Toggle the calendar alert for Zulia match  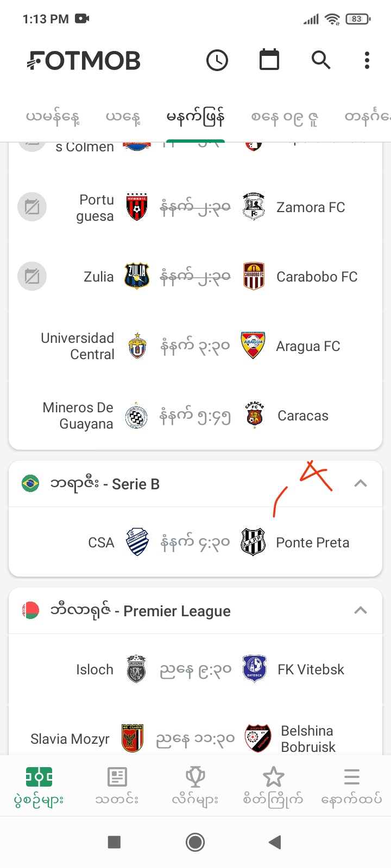[x=32, y=277]
